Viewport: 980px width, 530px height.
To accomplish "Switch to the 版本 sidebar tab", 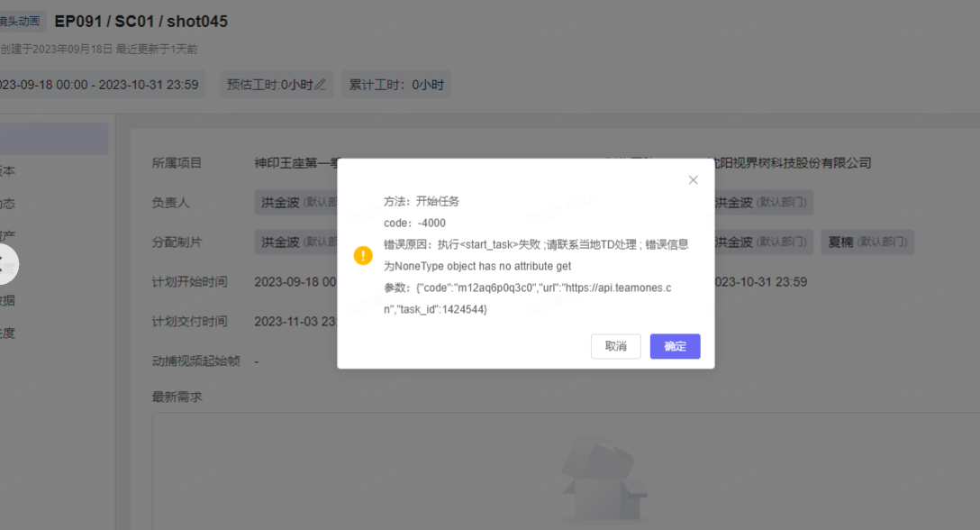I will pos(7,171).
